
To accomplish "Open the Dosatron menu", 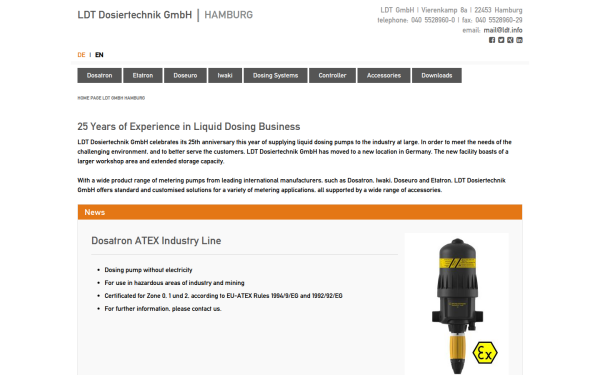I will click(99, 75).
